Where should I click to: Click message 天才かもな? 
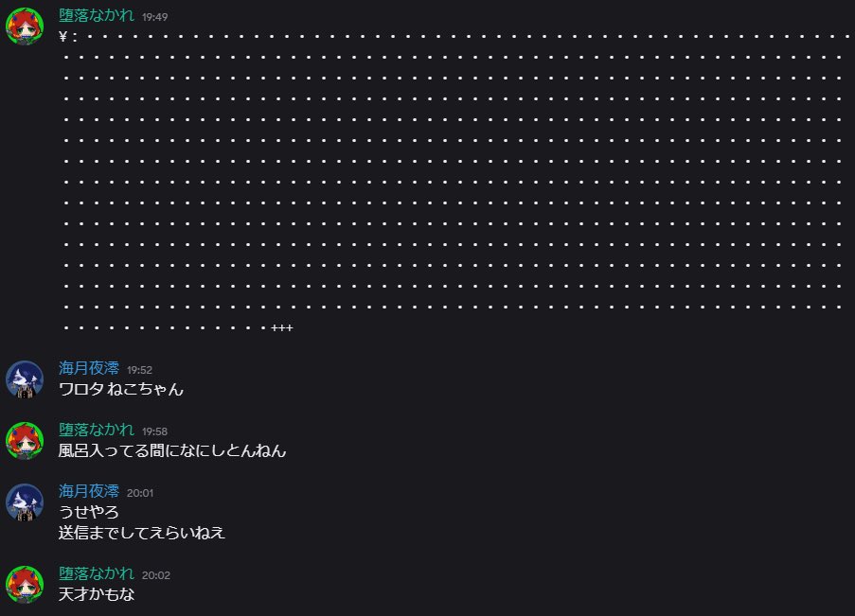coord(97,594)
